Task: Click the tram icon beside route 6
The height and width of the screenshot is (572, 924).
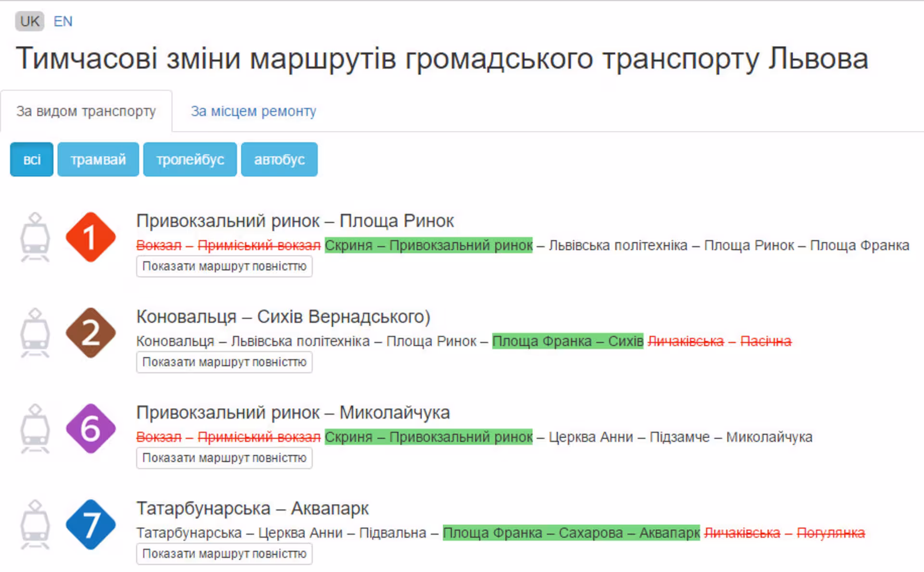Action: (x=35, y=429)
